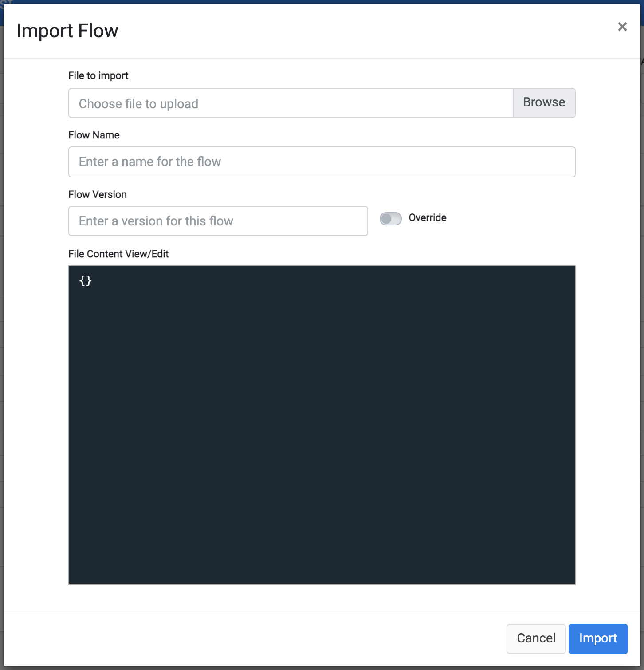Enable the Override toggle switch
The width and height of the screenshot is (644, 670).
click(391, 218)
